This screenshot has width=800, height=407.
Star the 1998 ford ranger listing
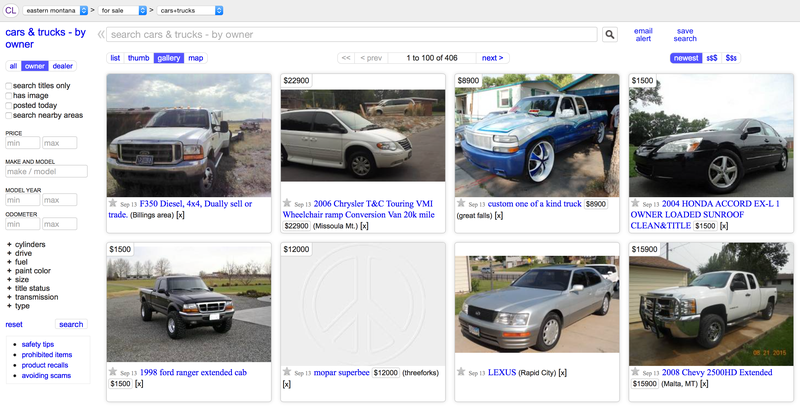tap(113, 372)
